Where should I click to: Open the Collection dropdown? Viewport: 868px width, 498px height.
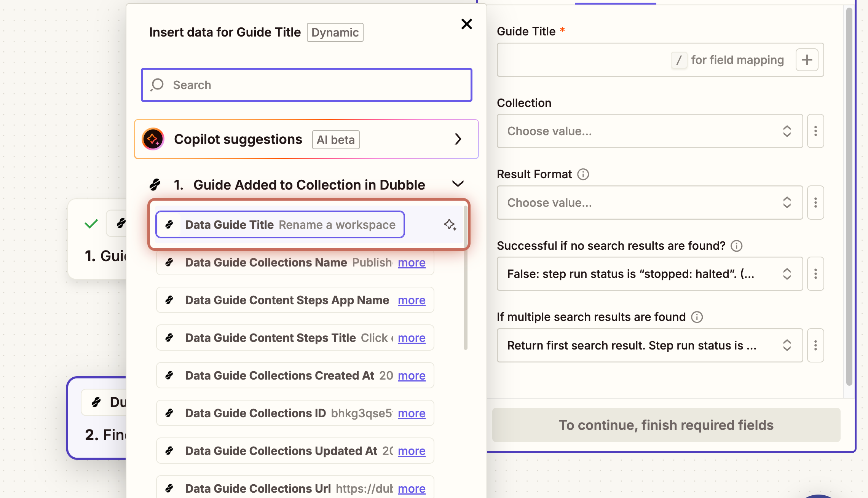click(649, 131)
